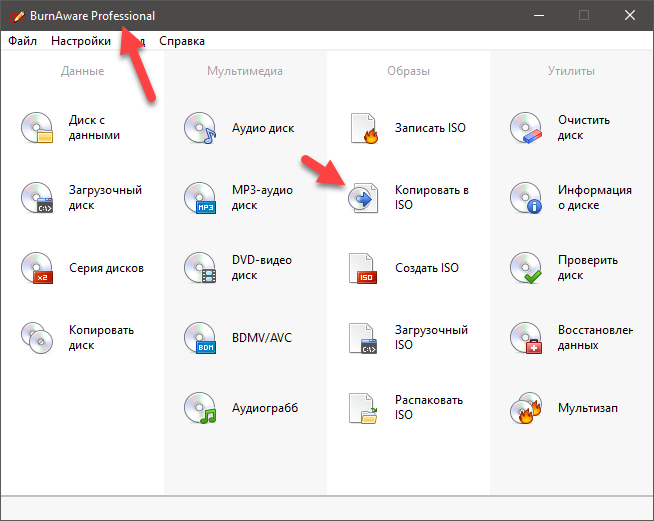Open the Настройки menu

pos(81,41)
